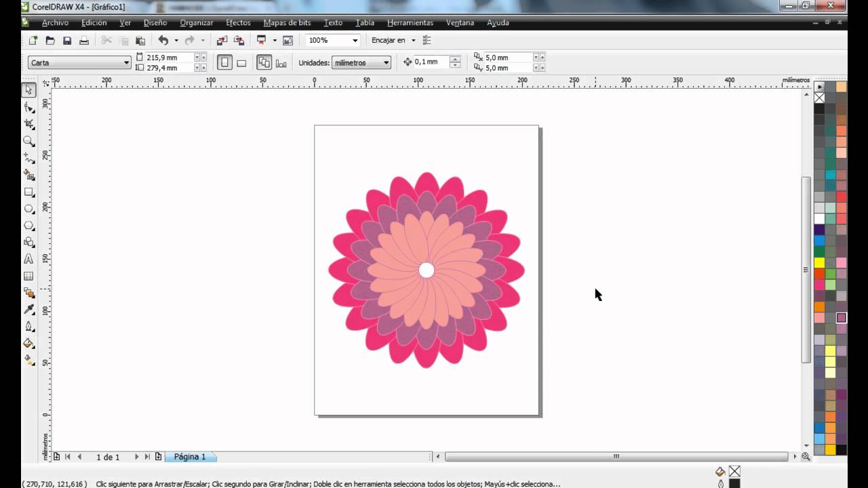
Task: Select the Ellipse tool
Action: point(28,209)
